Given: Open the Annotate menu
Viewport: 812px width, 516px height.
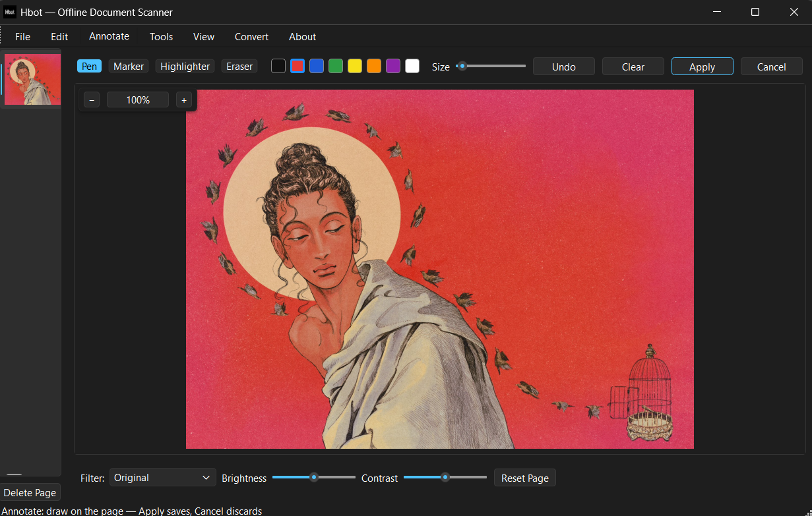Looking at the screenshot, I should [109, 36].
